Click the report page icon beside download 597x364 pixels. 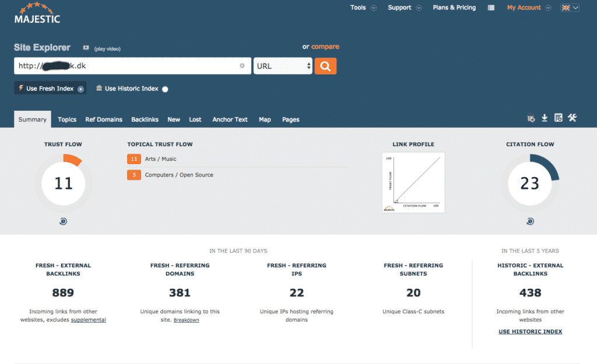[558, 118]
